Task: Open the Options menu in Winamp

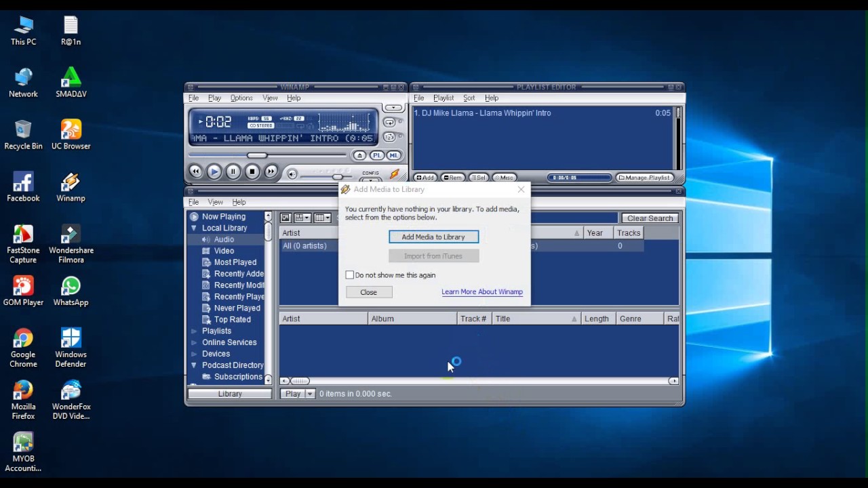Action: (x=241, y=98)
